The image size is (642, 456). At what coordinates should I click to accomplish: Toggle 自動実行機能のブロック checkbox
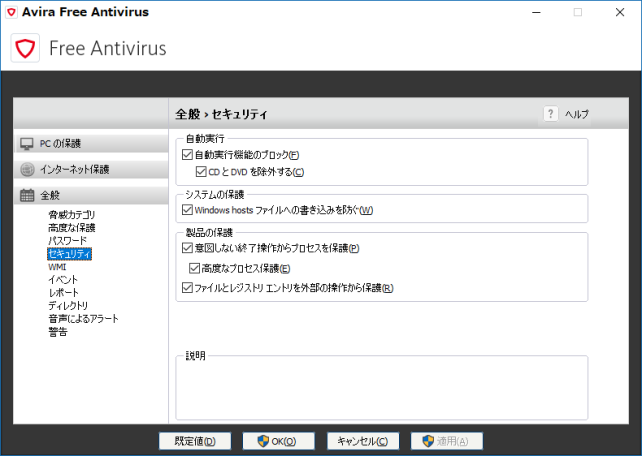pyautogui.click(x=187, y=155)
